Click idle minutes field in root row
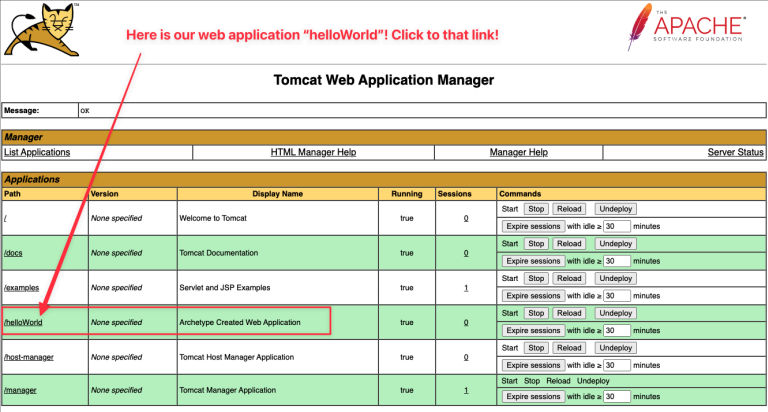Image resolution: width=768 pixels, height=412 pixels. point(617,226)
